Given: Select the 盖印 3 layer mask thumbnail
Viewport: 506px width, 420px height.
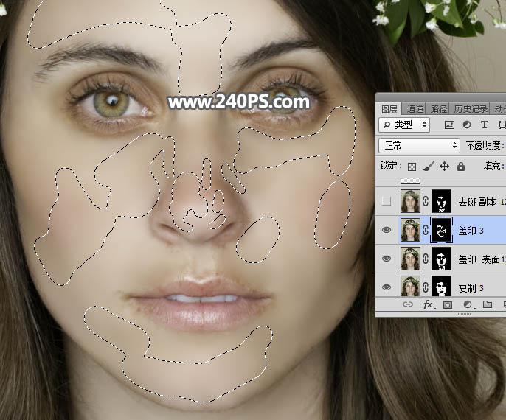Looking at the screenshot, I should (441, 230).
